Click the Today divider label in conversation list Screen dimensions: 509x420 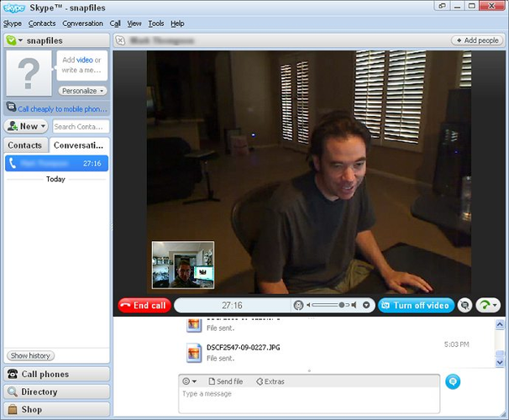click(55, 179)
